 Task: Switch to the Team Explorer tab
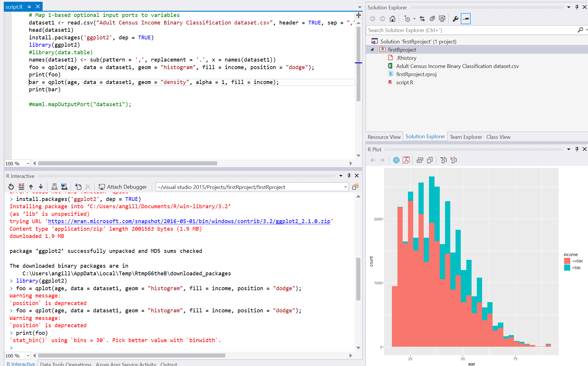[466, 137]
